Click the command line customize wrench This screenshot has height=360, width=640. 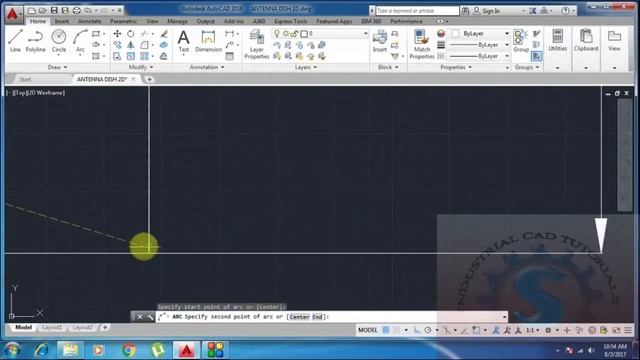(x=150, y=317)
